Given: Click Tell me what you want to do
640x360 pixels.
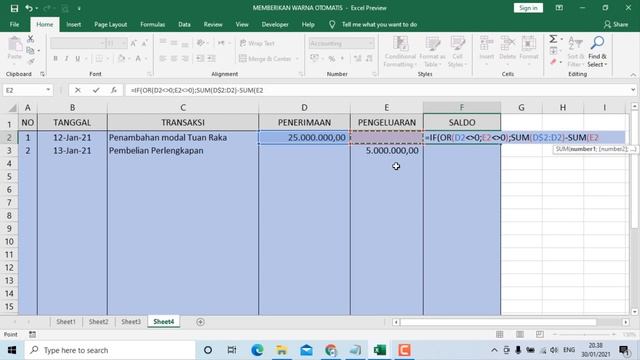Looking at the screenshot, I should click(x=379, y=24).
